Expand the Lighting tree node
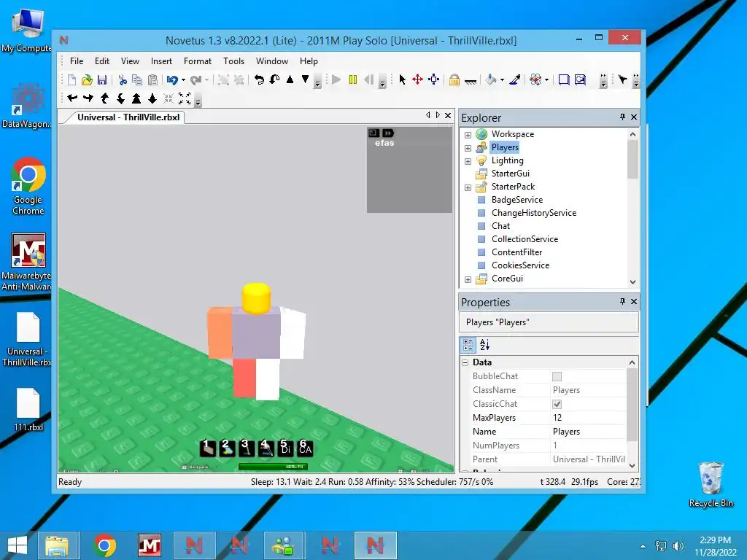The width and height of the screenshot is (747, 560). 468,161
